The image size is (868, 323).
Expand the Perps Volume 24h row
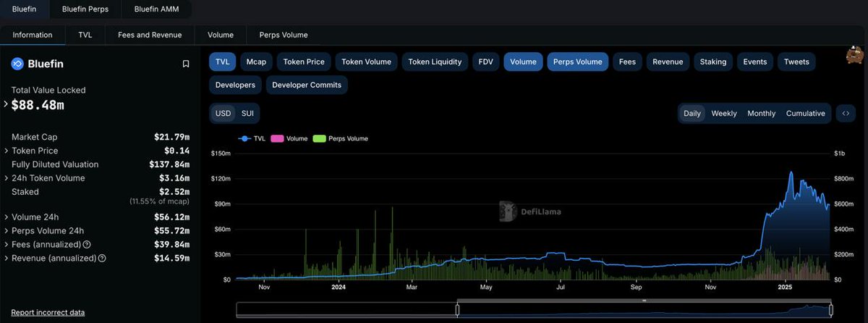point(7,231)
